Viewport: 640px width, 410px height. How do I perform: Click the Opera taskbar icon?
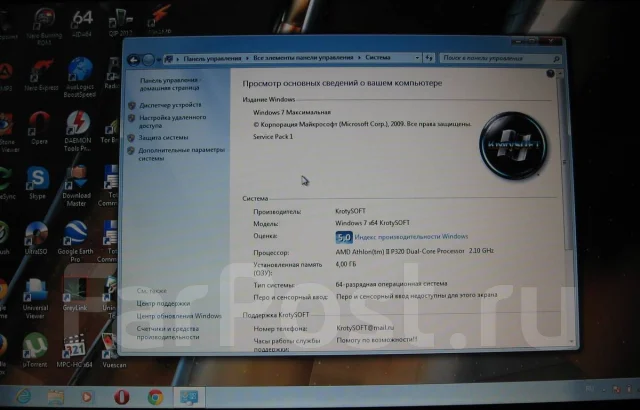tap(122, 397)
